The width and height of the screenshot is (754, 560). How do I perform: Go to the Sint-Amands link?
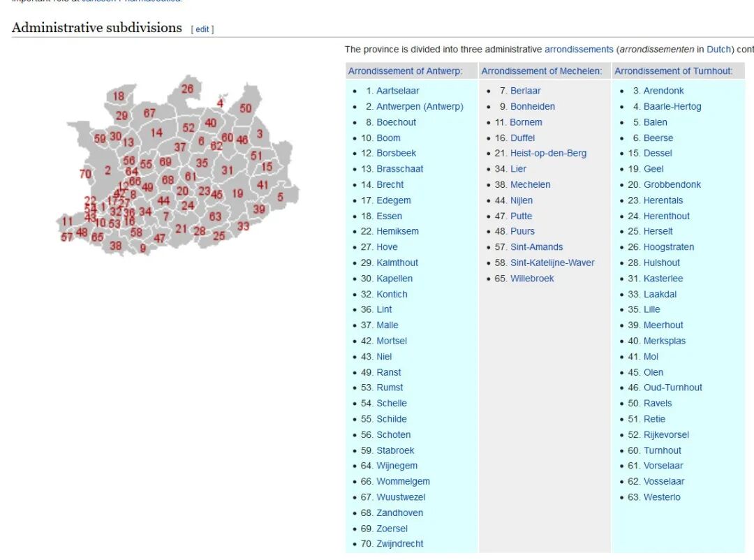tap(536, 247)
